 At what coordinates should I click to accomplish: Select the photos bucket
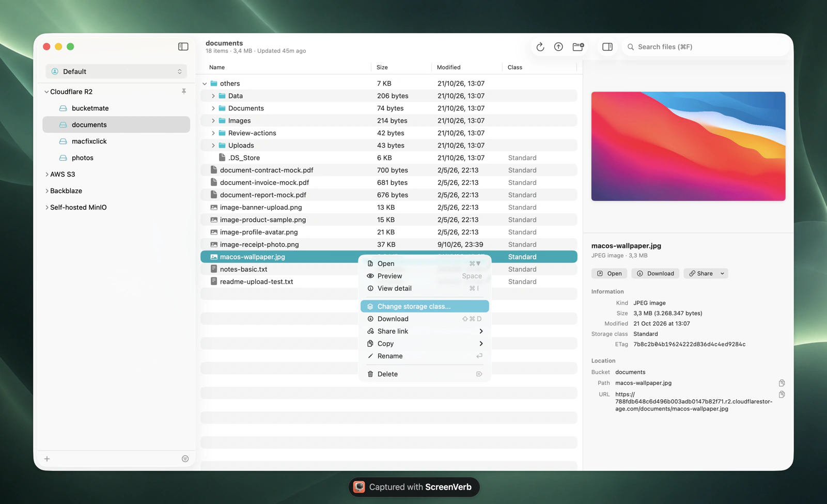click(116, 157)
